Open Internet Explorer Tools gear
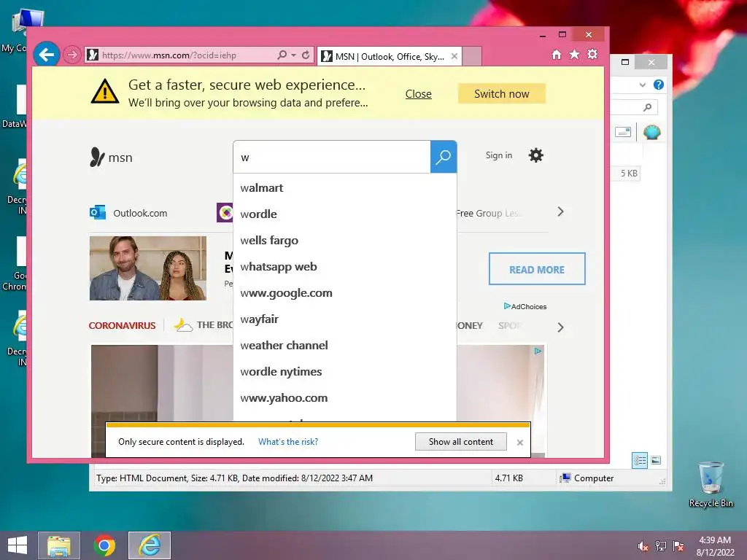Viewport: 747px width, 560px height. point(592,54)
